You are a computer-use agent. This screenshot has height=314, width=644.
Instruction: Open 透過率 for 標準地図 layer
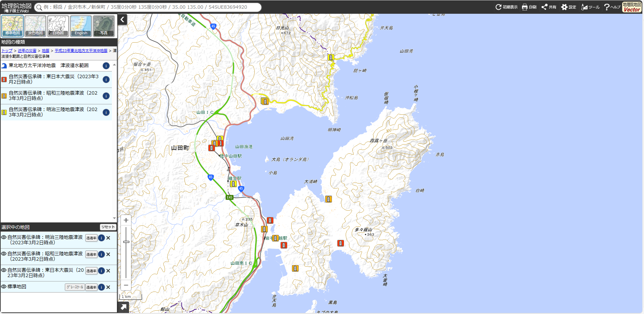point(91,287)
